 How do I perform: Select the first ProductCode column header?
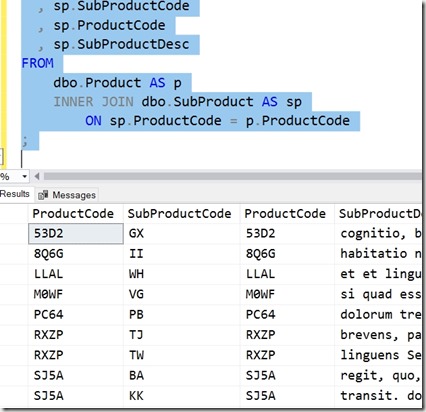tap(76, 213)
